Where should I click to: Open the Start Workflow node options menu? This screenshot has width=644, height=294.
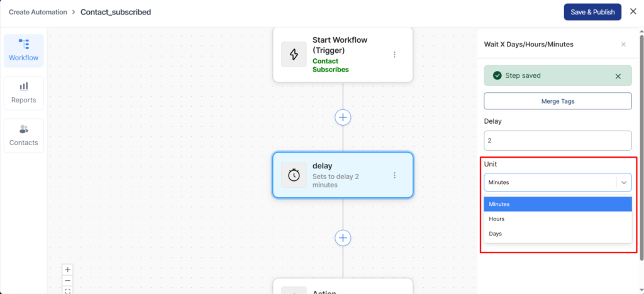(395, 55)
